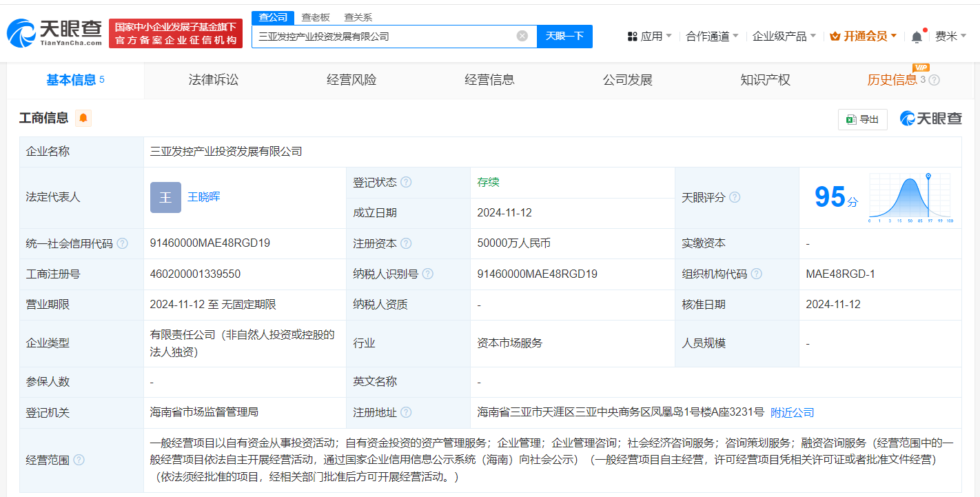
Task: Click the TianYanCha logo at top left
Action: click(x=54, y=32)
